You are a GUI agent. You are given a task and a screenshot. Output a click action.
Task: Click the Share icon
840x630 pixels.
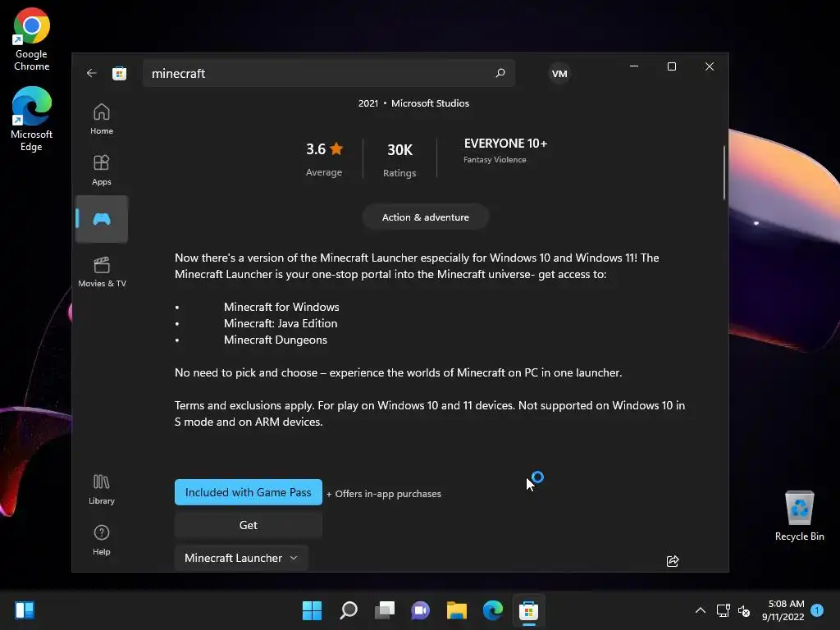[673, 561]
